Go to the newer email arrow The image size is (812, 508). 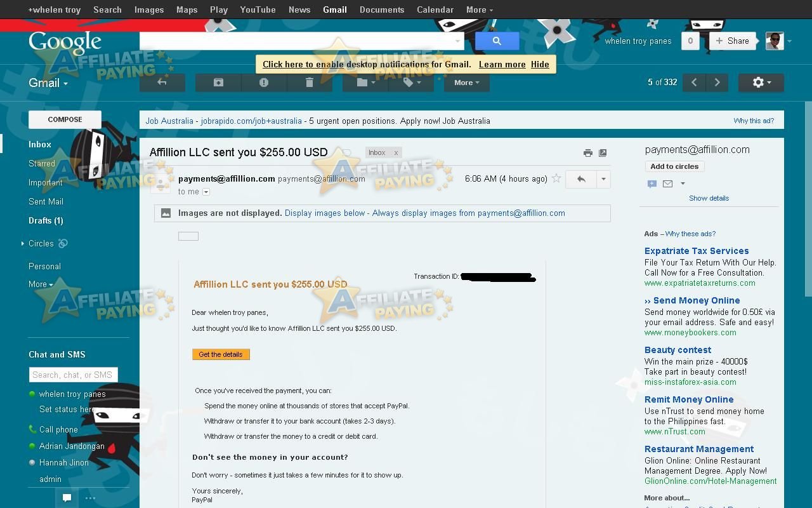694,83
